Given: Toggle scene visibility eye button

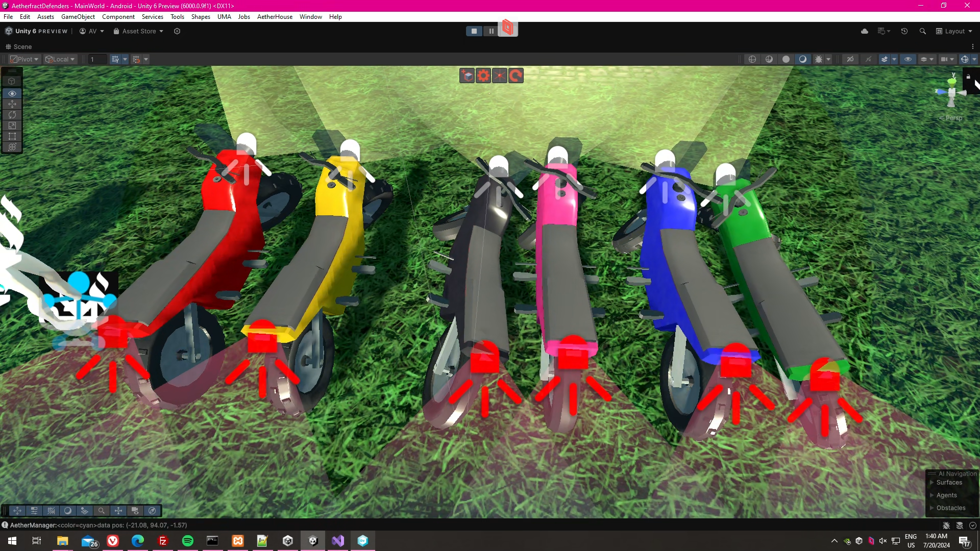Looking at the screenshot, I should pyautogui.click(x=908, y=59).
